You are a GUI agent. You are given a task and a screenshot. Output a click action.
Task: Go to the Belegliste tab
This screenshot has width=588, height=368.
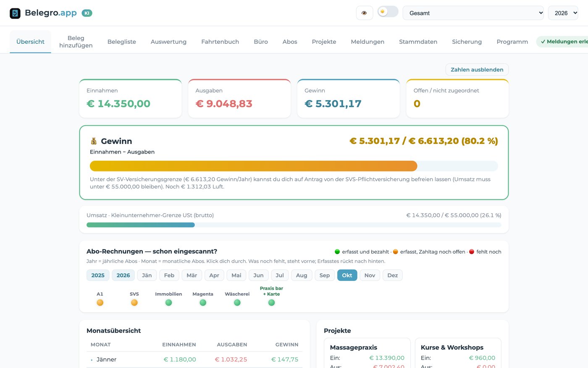coord(122,42)
